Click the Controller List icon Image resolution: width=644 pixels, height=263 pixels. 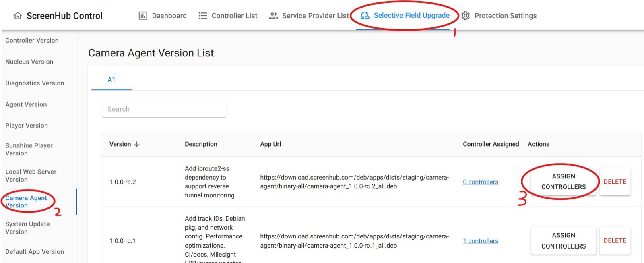click(x=203, y=16)
